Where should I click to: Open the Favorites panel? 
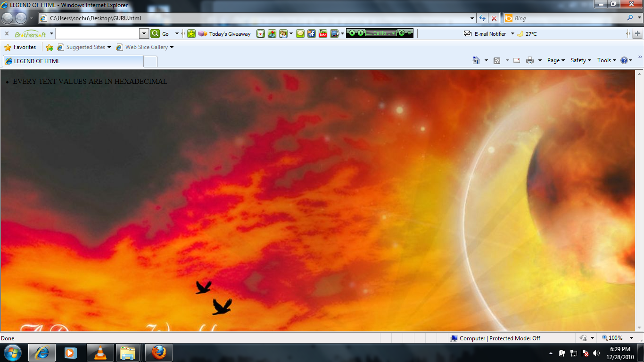[x=20, y=47]
